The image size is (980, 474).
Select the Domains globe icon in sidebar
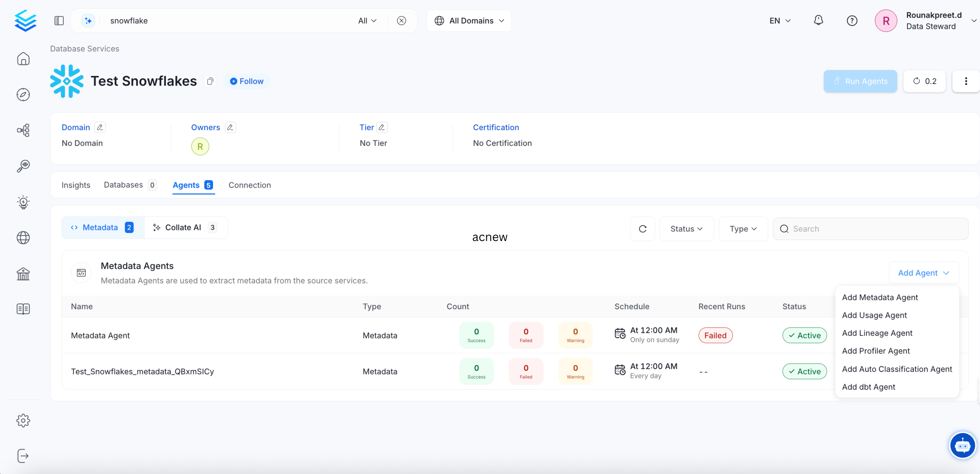[x=23, y=238]
